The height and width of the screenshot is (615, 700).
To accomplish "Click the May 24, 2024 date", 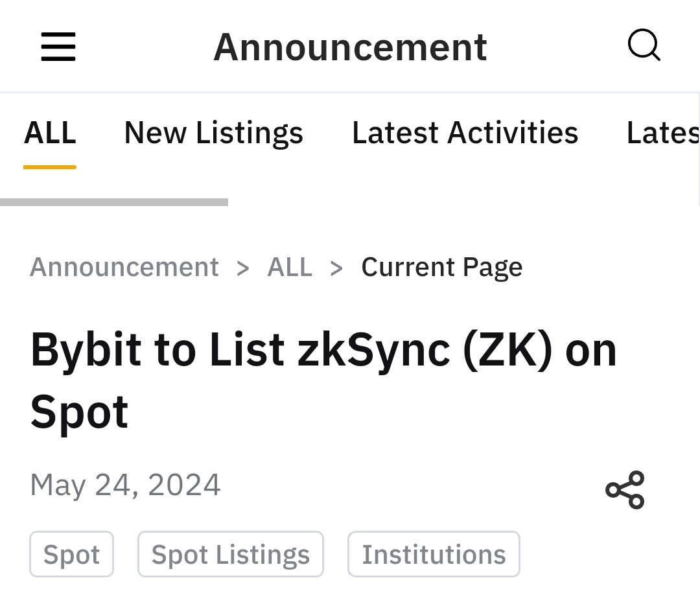I will [125, 485].
